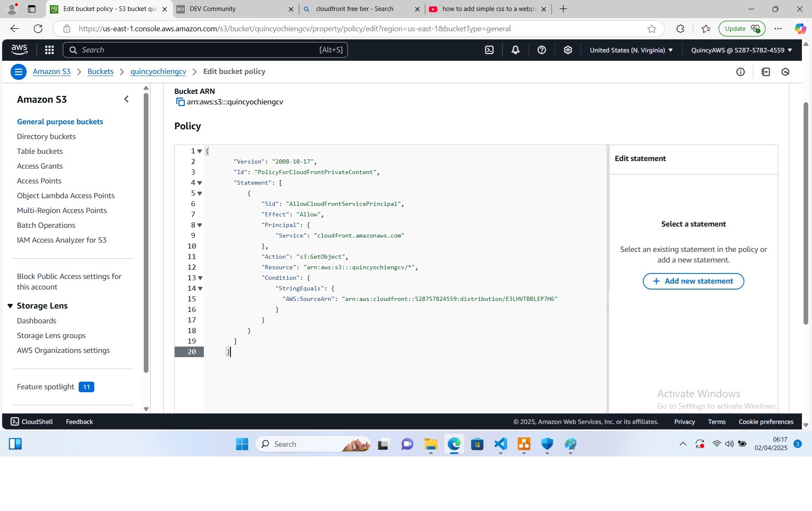
Task: Open the tutorials panel icon in the breadcrumb bar
Action: tap(765, 72)
